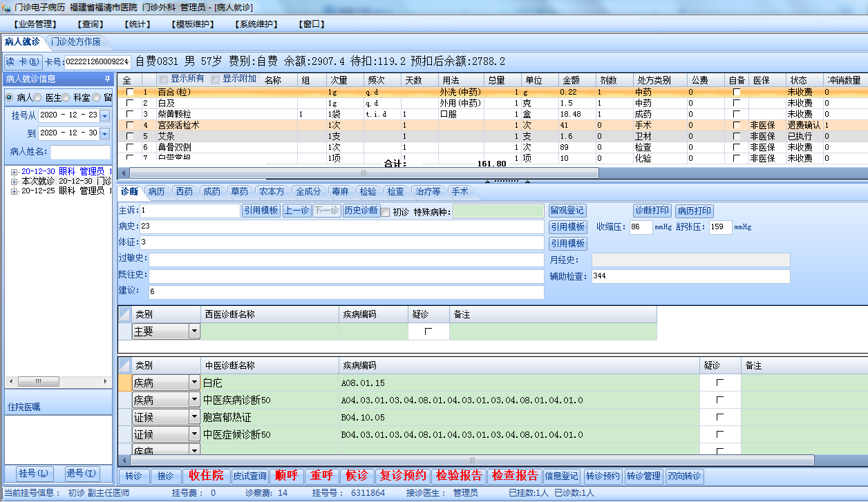
Task: Tick the 初诊 checkbox
Action: tap(386, 212)
